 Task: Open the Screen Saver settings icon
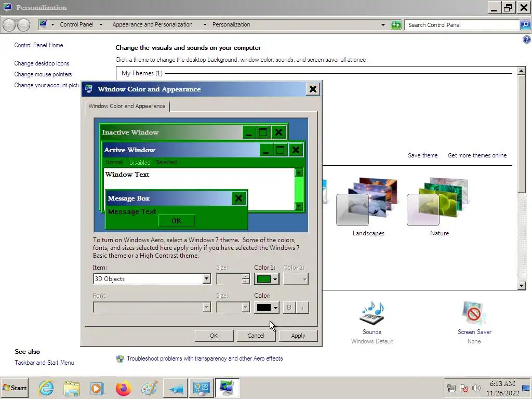click(474, 313)
